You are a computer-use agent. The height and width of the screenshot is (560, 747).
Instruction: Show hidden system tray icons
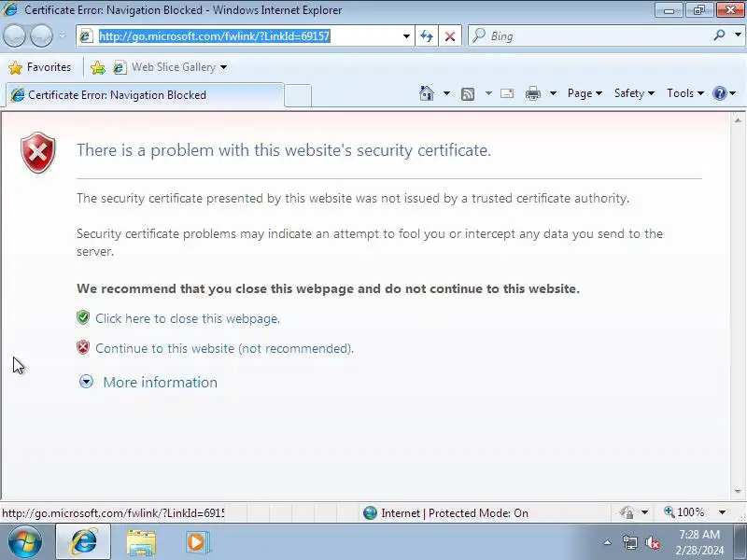(x=608, y=542)
